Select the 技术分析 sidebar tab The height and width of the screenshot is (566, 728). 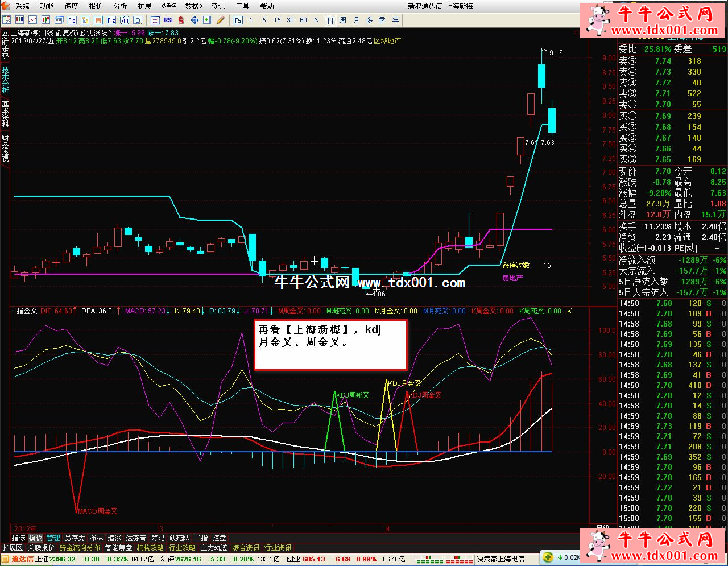click(x=5, y=80)
